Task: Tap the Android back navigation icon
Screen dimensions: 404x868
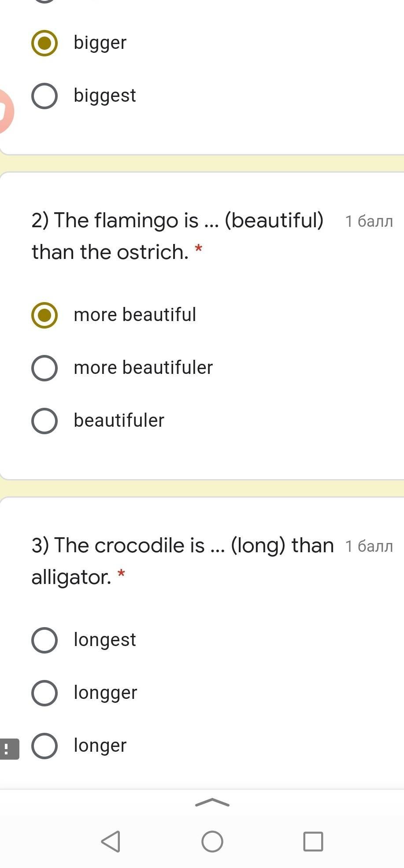Action: [x=111, y=841]
